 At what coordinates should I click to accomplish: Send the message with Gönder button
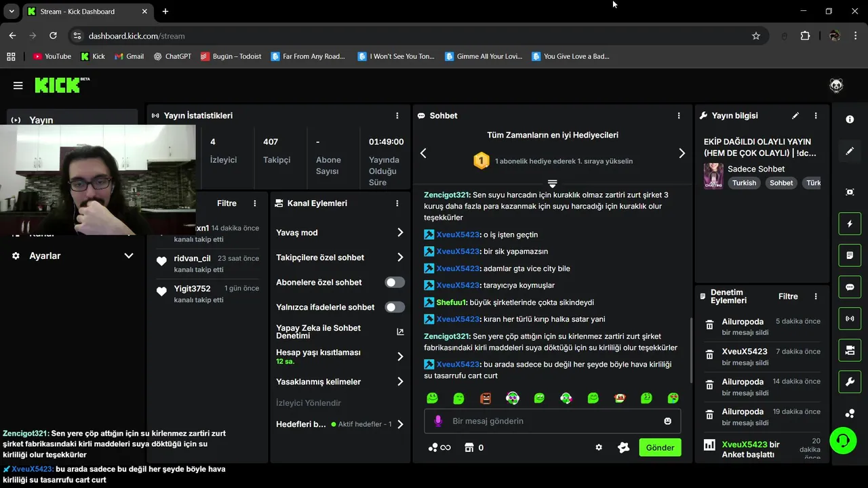[660, 447]
